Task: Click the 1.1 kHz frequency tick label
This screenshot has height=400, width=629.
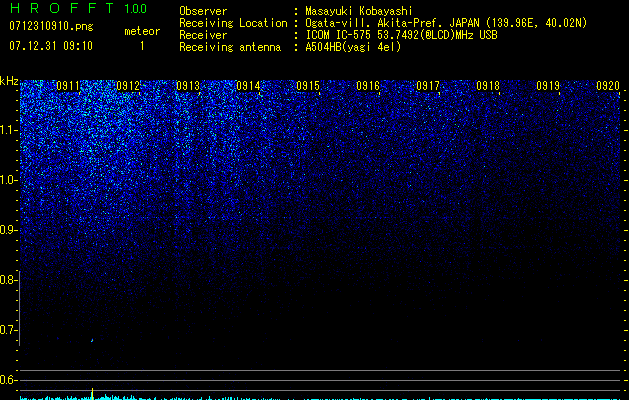Action: (8, 130)
